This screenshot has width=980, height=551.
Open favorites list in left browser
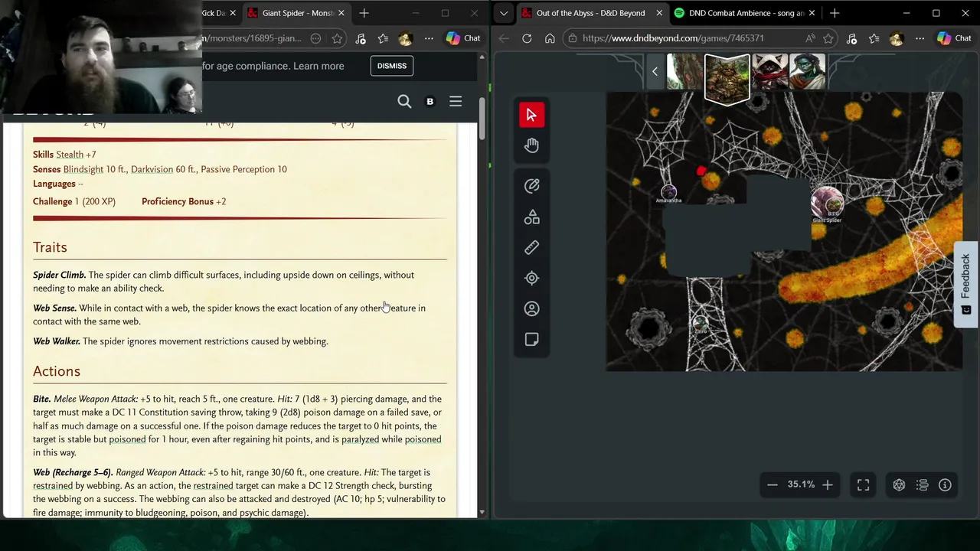(x=383, y=38)
